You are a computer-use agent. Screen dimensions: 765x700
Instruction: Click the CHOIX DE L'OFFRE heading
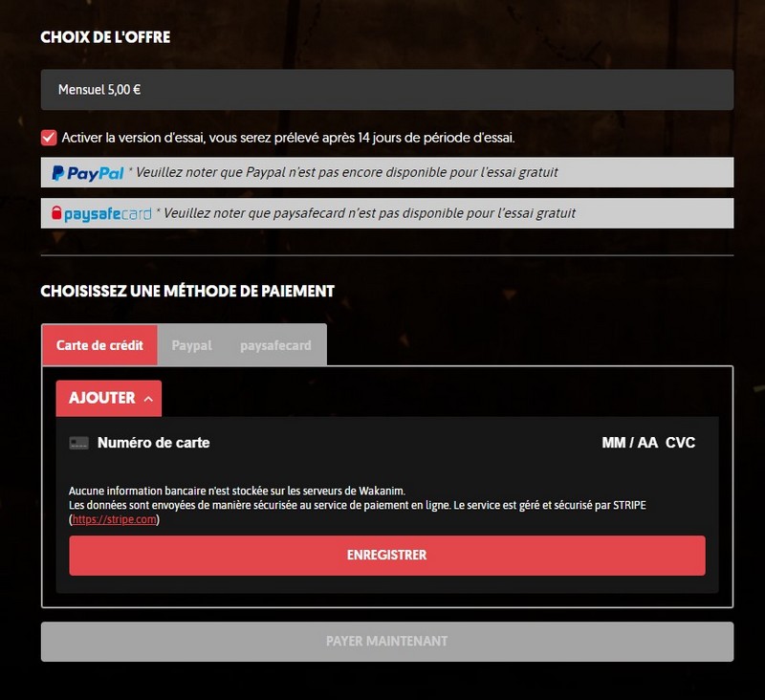[x=105, y=37]
